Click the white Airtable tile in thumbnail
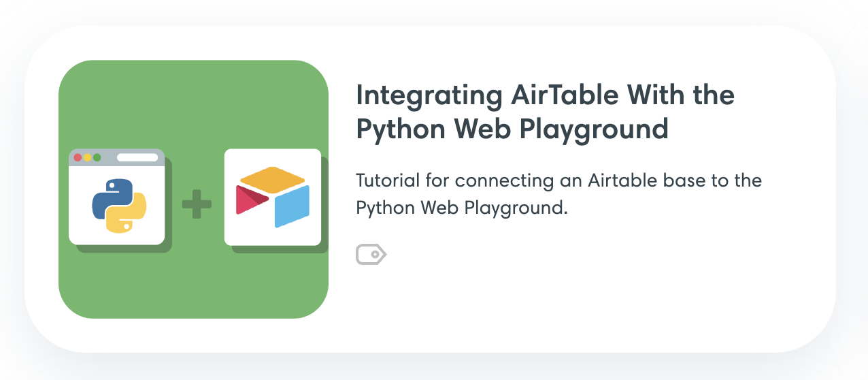Viewport: 868px width, 380px height. (x=272, y=232)
